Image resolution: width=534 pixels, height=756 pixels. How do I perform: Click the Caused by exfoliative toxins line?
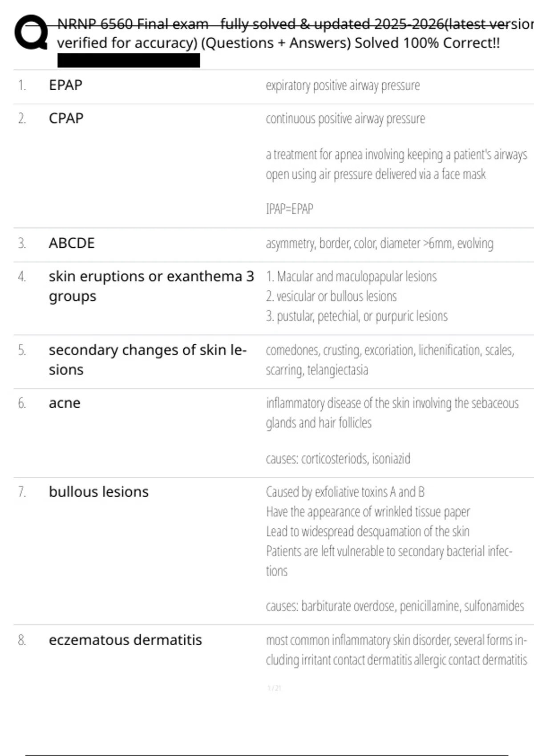coord(345,492)
